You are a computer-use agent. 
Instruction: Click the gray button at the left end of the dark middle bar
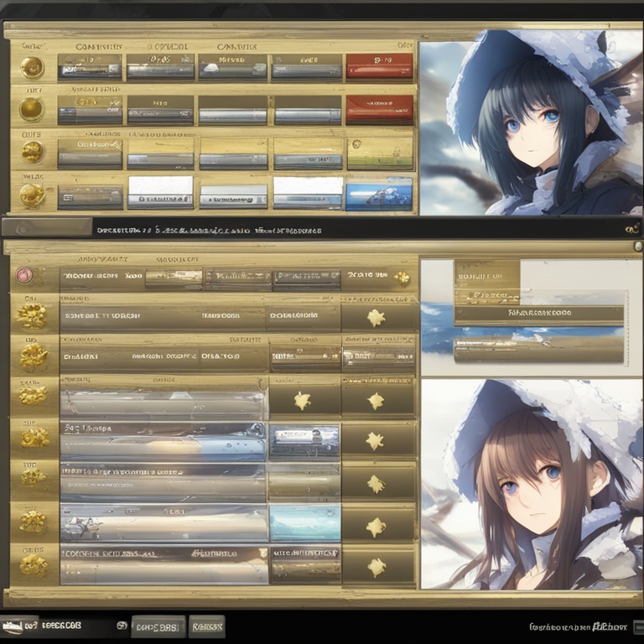click(47, 227)
